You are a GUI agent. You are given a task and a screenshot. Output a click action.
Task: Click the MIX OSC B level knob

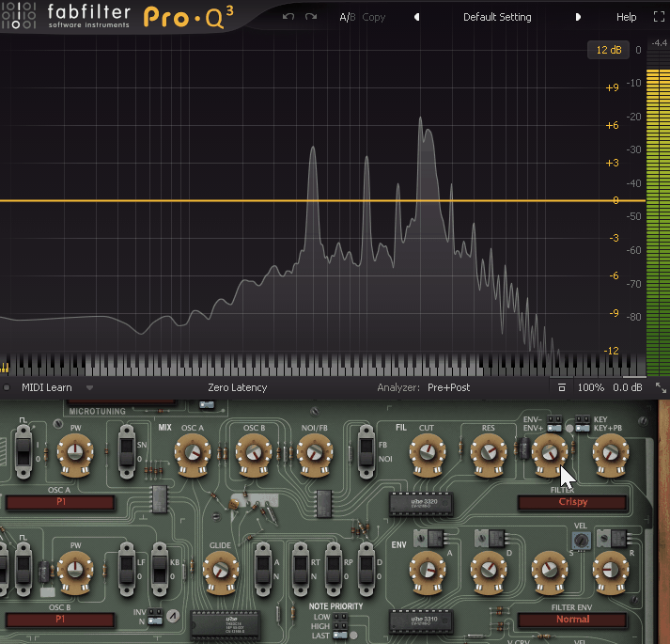click(254, 452)
